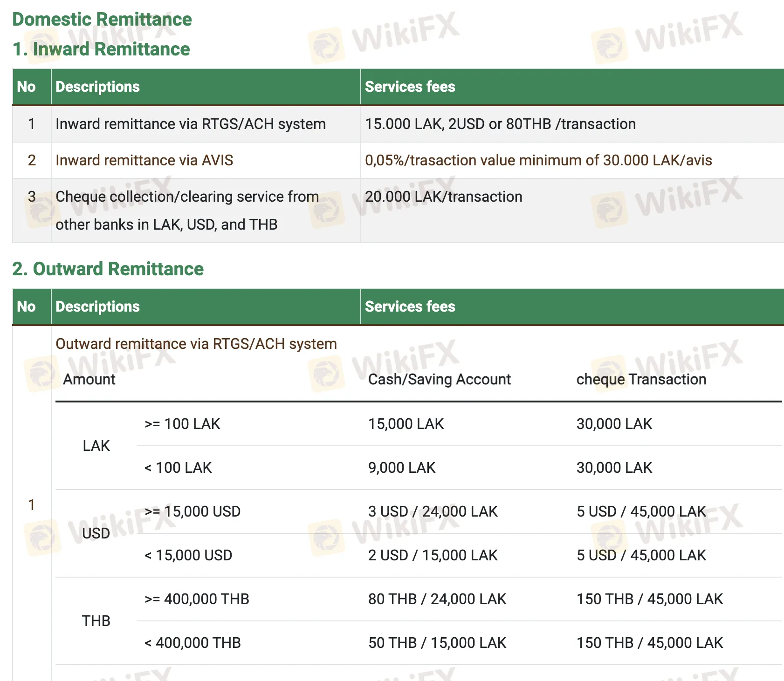Click the THB currency row label
784x681 pixels.
96,620
